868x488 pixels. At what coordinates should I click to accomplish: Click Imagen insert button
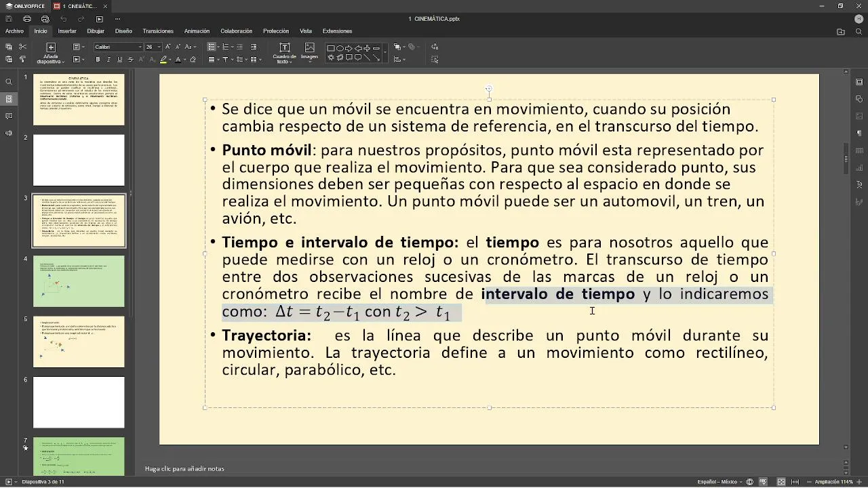pyautogui.click(x=310, y=52)
